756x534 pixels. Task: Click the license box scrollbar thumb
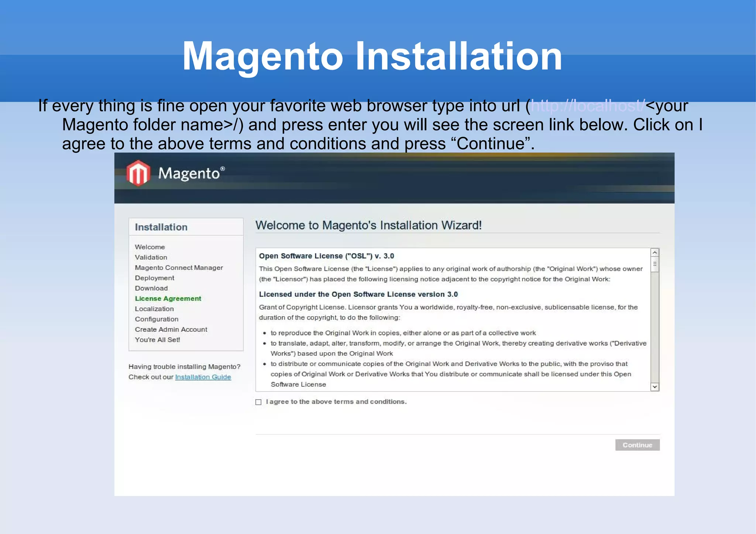(x=654, y=264)
